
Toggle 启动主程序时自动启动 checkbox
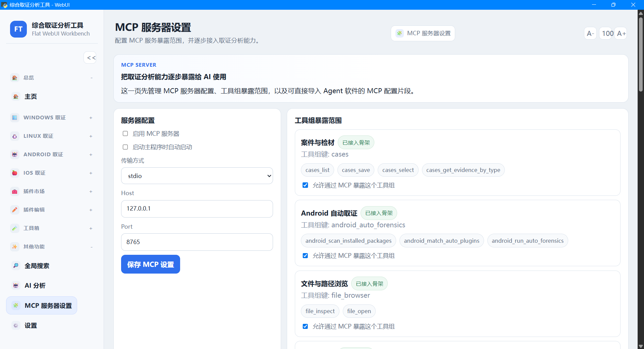tap(125, 147)
